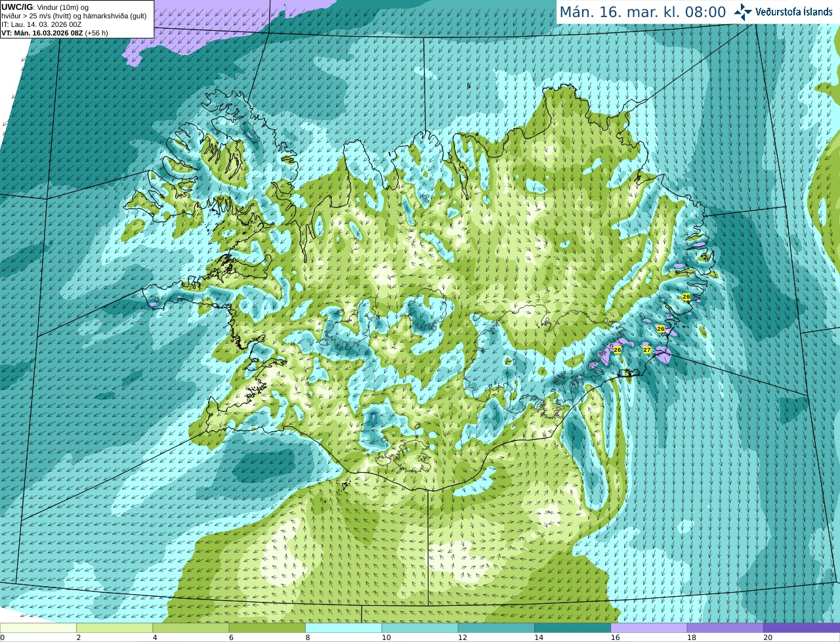Click the legend scale label '12'
Screen dimensions: 840x642
pyautogui.click(x=463, y=637)
